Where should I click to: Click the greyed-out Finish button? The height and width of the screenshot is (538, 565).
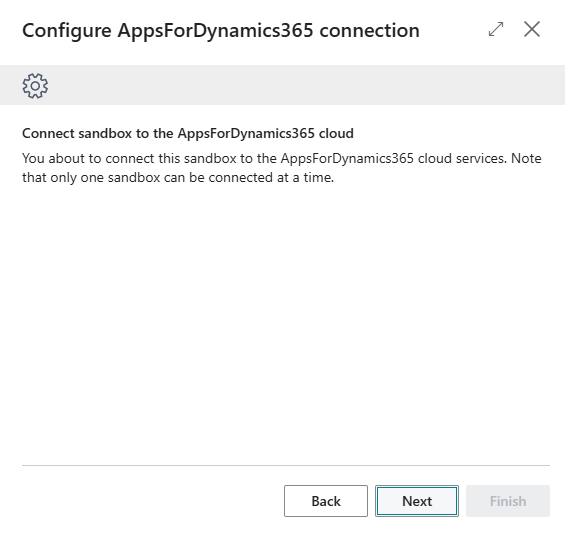(x=508, y=501)
